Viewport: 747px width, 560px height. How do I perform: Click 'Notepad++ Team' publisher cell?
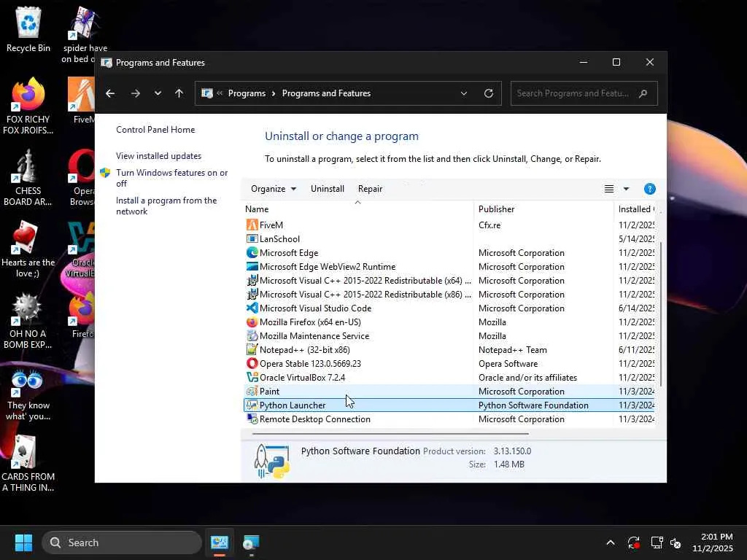(513, 349)
